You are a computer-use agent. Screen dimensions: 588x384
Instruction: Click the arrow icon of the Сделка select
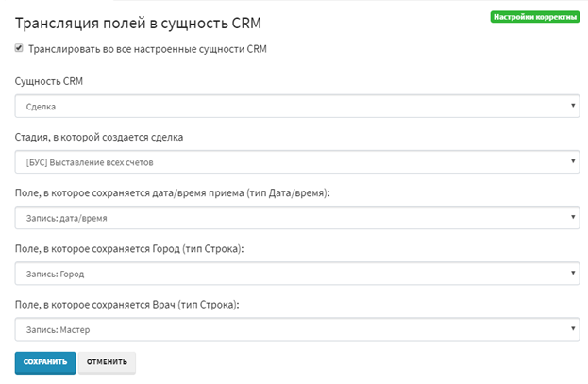point(573,107)
